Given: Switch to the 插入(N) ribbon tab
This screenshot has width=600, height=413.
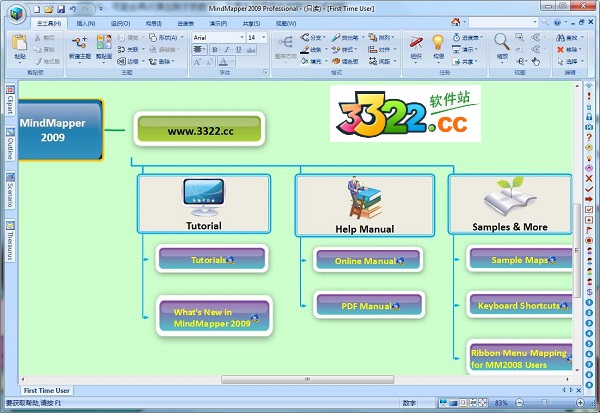Looking at the screenshot, I should click(x=87, y=22).
